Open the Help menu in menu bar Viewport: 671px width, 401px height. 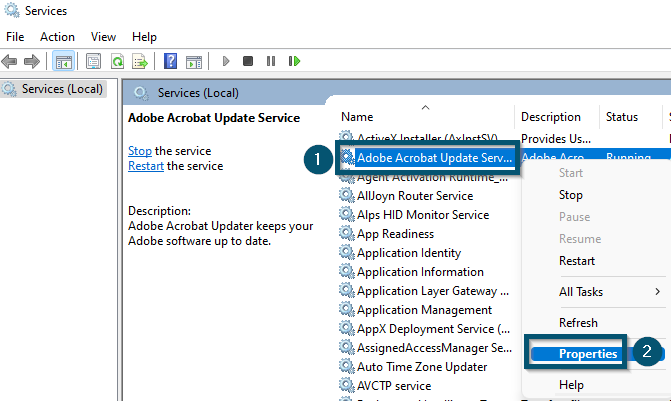(x=144, y=37)
